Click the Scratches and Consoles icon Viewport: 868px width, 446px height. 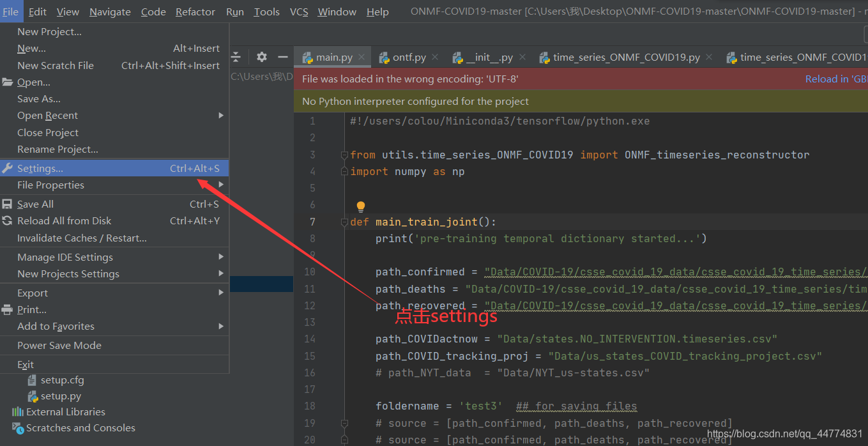click(18, 427)
